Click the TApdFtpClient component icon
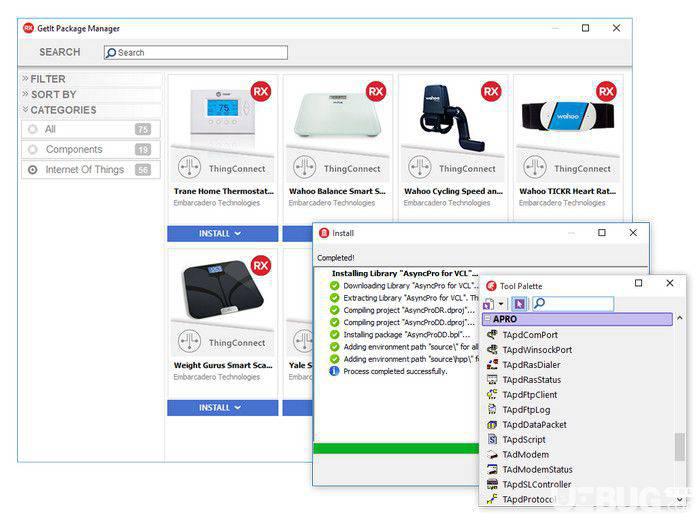700x521 pixels. point(492,394)
